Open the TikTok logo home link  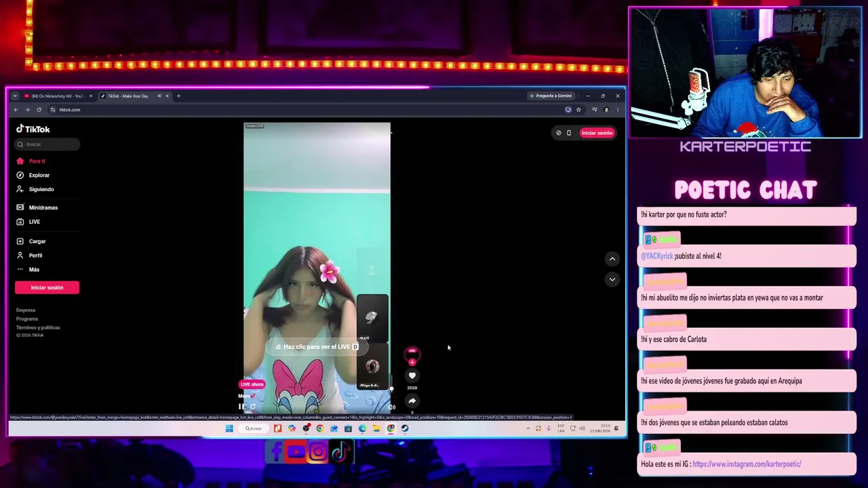[33, 129]
